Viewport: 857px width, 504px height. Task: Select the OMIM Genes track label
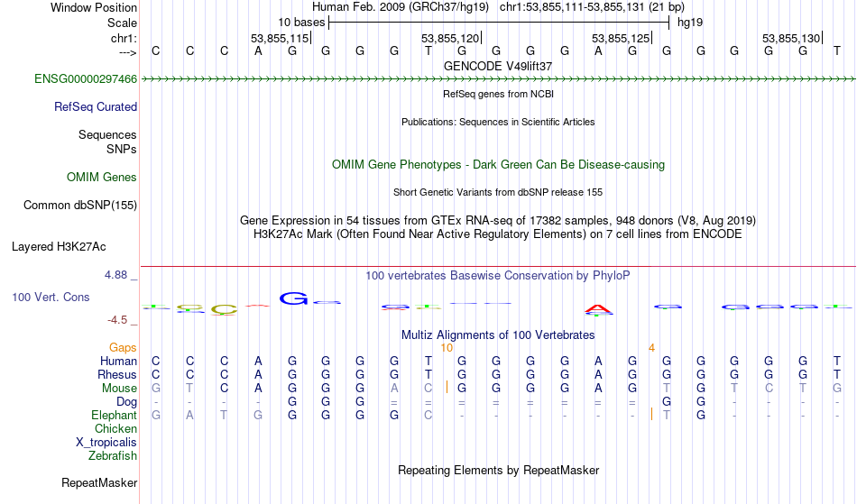(102, 178)
